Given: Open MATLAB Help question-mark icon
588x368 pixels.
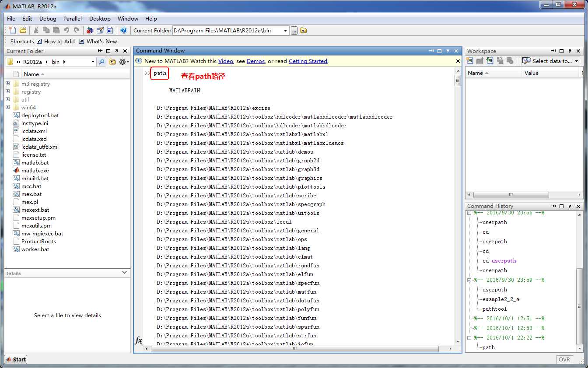Looking at the screenshot, I should [x=124, y=30].
